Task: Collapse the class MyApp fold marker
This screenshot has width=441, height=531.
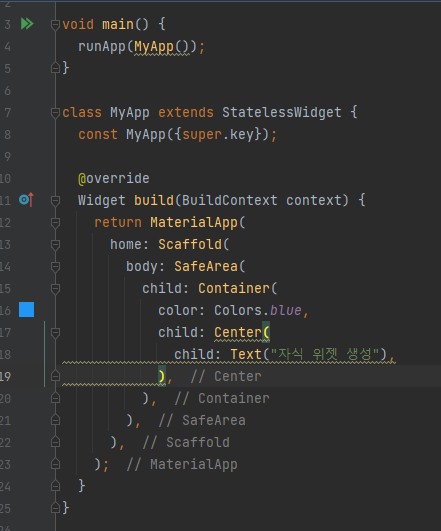Action: point(55,112)
